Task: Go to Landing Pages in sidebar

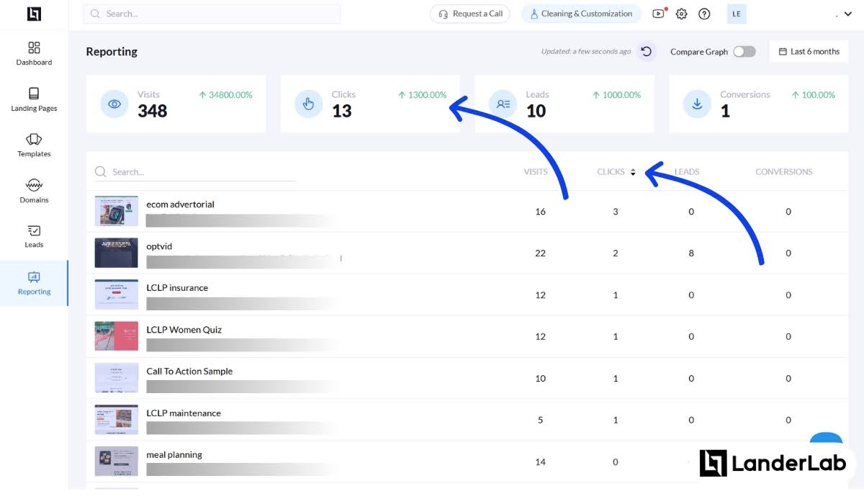Action: pos(34,100)
